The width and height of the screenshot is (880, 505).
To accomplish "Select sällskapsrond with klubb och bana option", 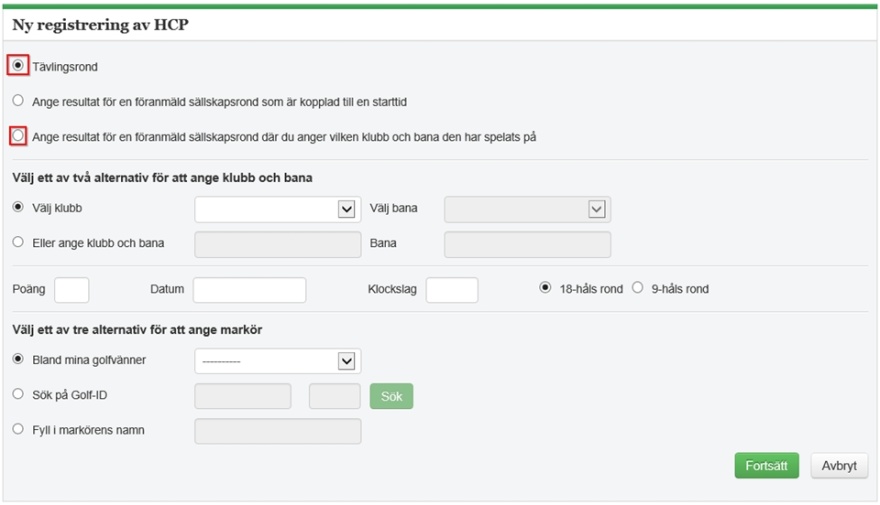I will coord(18,136).
